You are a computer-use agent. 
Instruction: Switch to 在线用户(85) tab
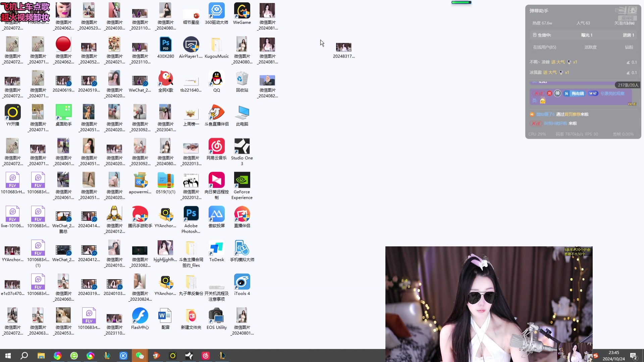[x=544, y=47]
